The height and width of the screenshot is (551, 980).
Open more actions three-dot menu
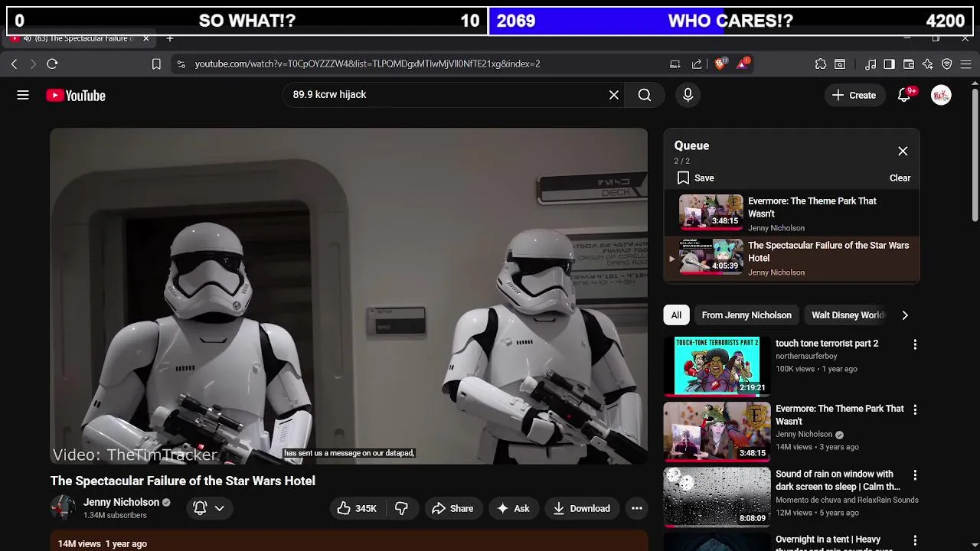click(x=636, y=509)
